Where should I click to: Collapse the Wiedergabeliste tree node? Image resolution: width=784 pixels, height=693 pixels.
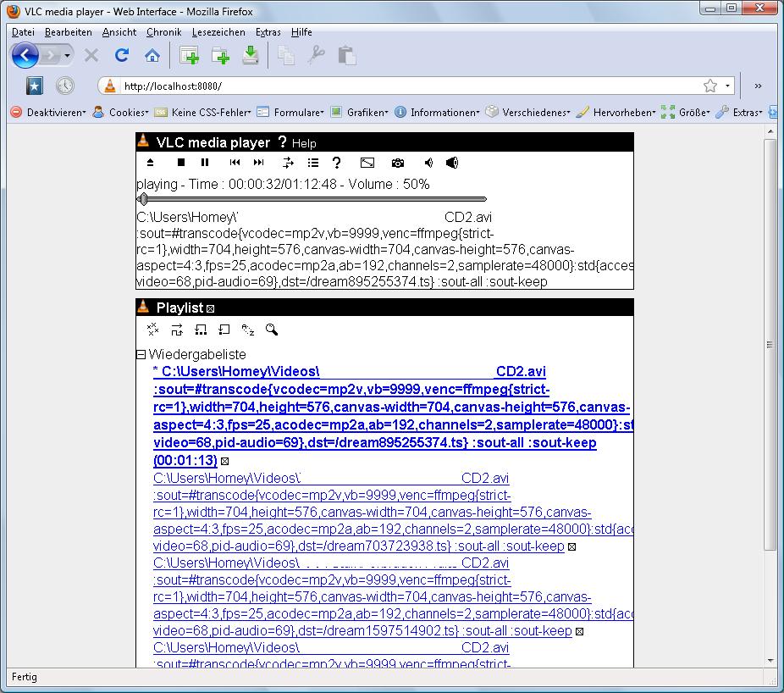[x=141, y=354]
